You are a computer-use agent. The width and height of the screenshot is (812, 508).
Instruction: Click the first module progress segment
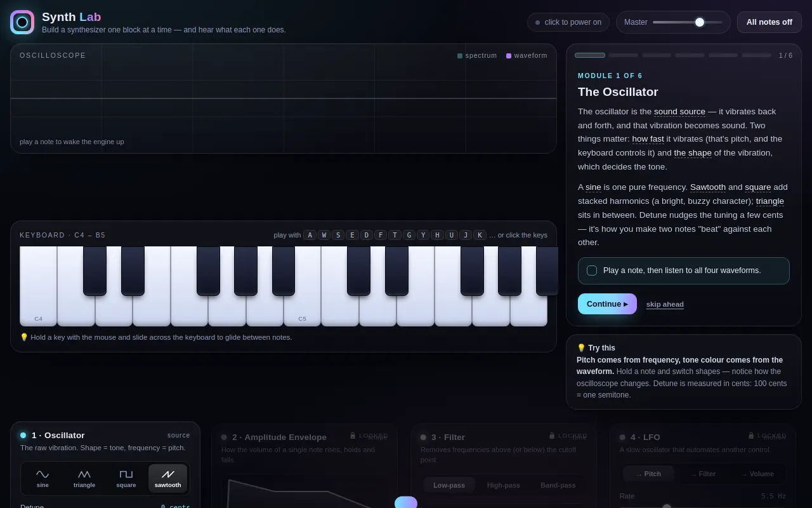tap(590, 55)
